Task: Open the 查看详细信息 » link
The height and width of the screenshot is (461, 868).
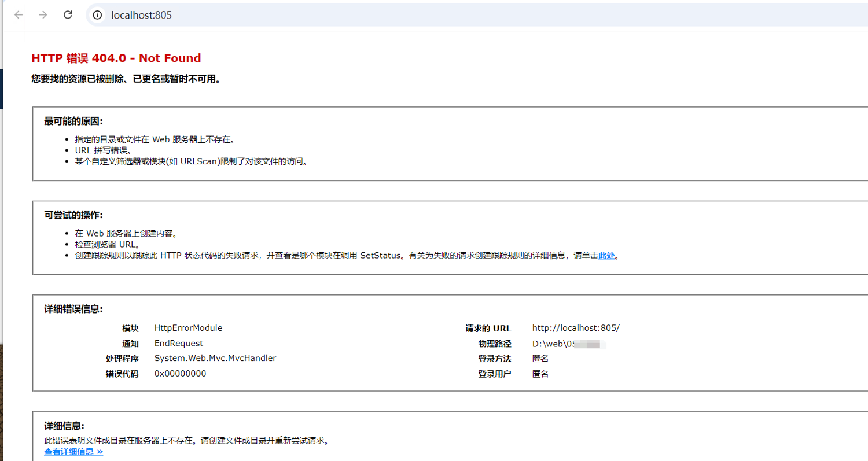Action: coord(73,452)
